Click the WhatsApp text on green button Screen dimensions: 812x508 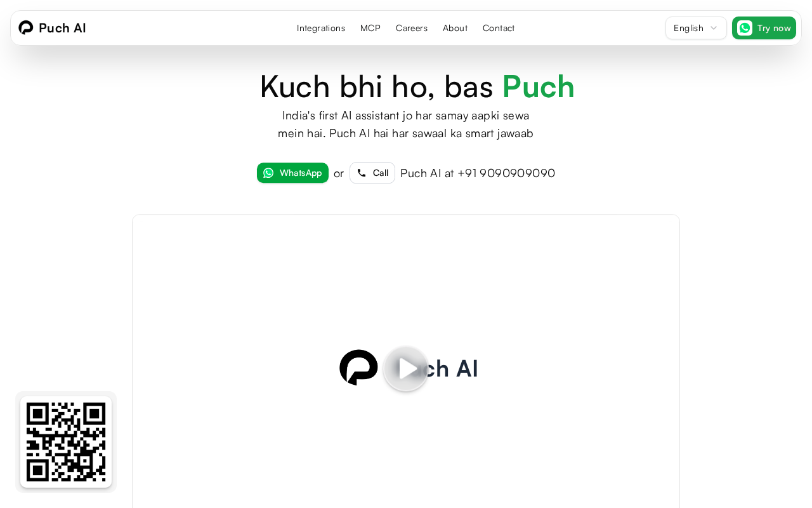[x=301, y=173]
